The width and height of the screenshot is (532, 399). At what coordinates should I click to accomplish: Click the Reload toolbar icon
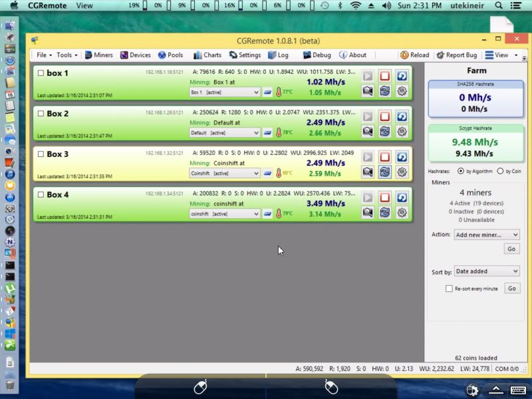(x=414, y=55)
